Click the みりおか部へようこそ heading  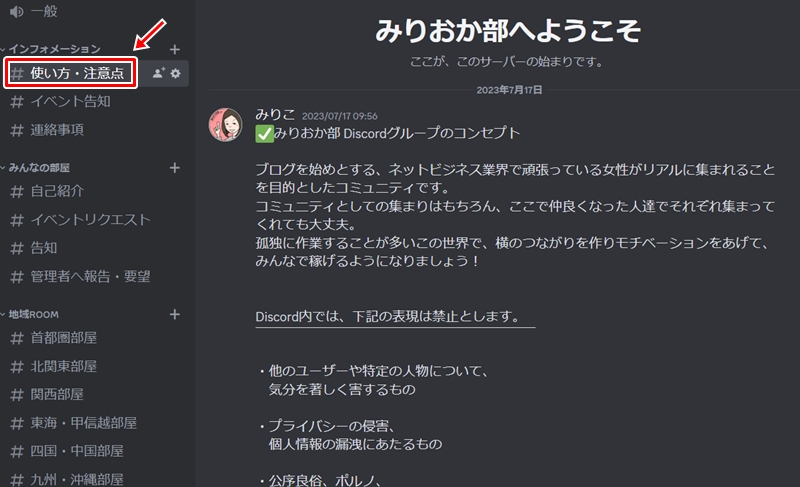pyautogui.click(x=508, y=31)
